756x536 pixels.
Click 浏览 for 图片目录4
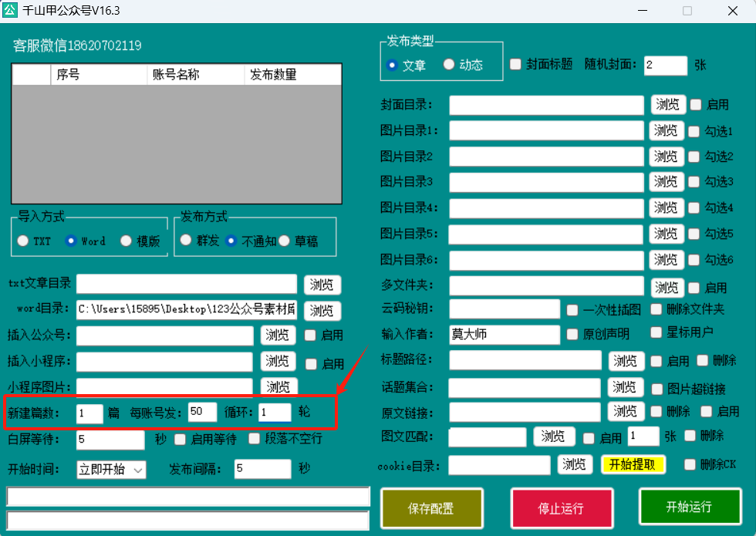click(x=667, y=207)
